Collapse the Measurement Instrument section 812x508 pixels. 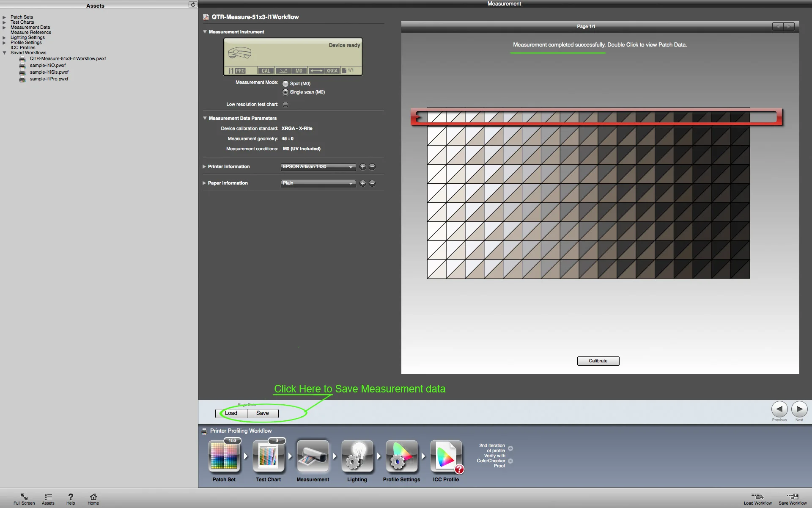[x=205, y=32]
